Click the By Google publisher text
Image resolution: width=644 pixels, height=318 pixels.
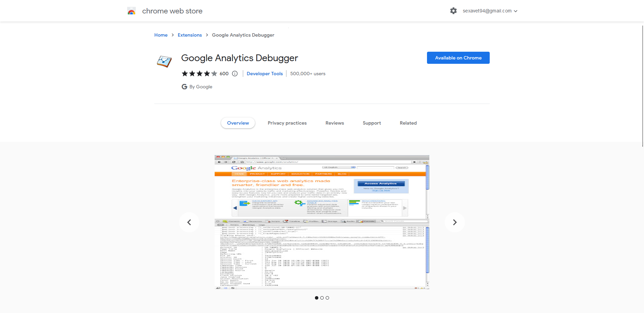[x=201, y=87]
